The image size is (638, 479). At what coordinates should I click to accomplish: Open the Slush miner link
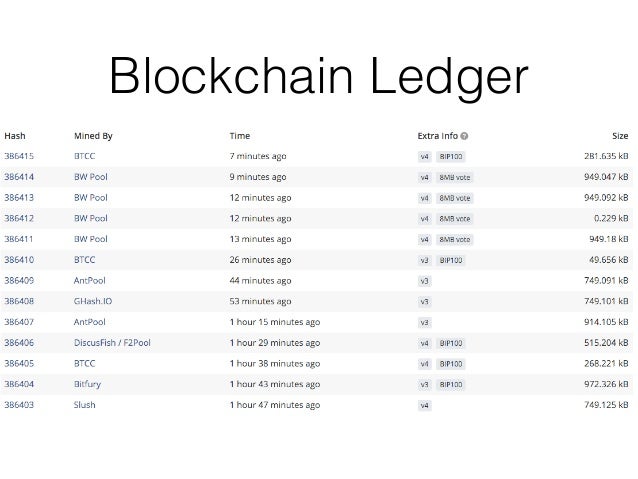click(x=85, y=405)
